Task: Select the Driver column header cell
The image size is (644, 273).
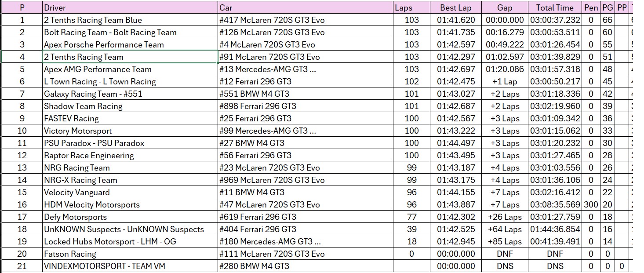Action: [x=130, y=7]
